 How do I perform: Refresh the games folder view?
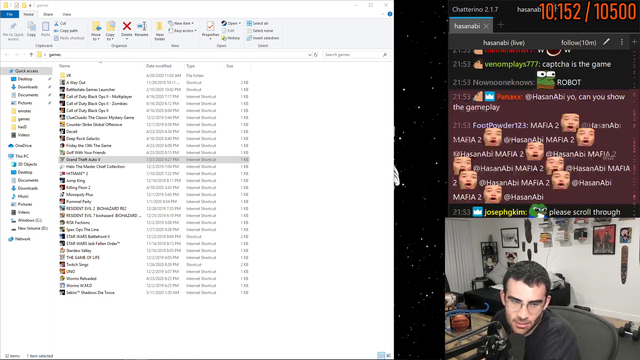(x=316, y=55)
